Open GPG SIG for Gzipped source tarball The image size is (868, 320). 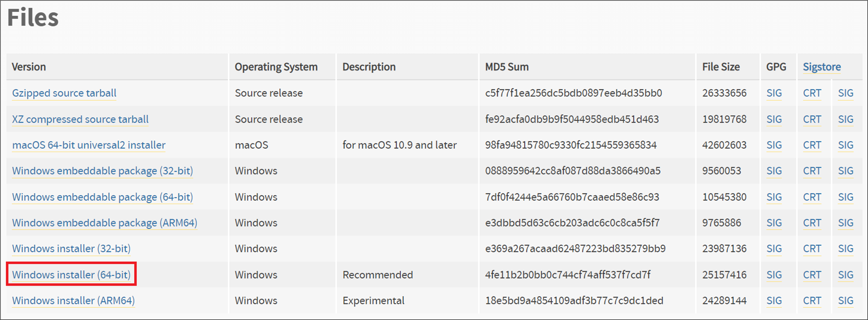[774, 93]
